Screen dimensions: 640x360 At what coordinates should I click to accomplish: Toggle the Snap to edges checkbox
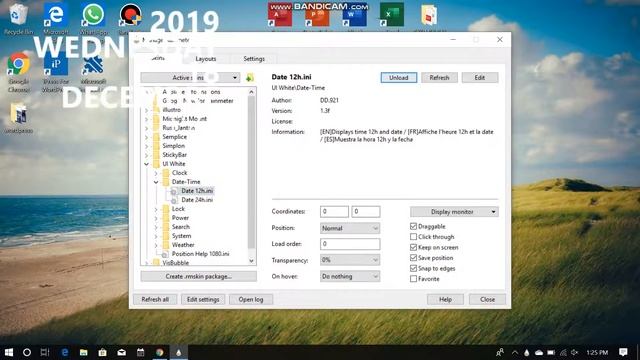(x=413, y=269)
